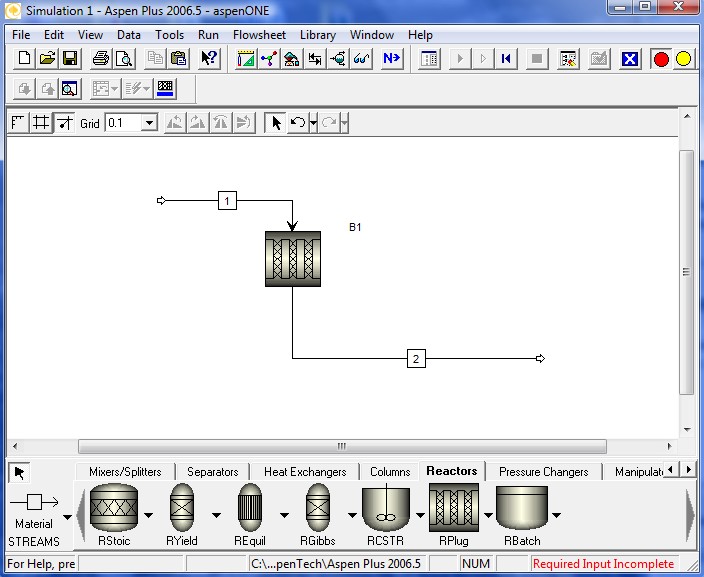Select the RPlug block B1 on flowsheet
This screenshot has height=577, width=704.
click(293, 259)
